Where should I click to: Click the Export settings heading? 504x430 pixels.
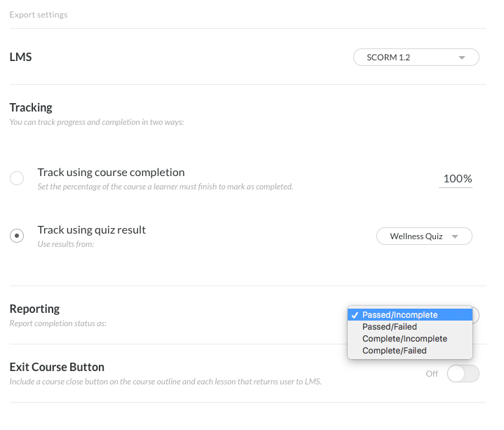click(39, 15)
